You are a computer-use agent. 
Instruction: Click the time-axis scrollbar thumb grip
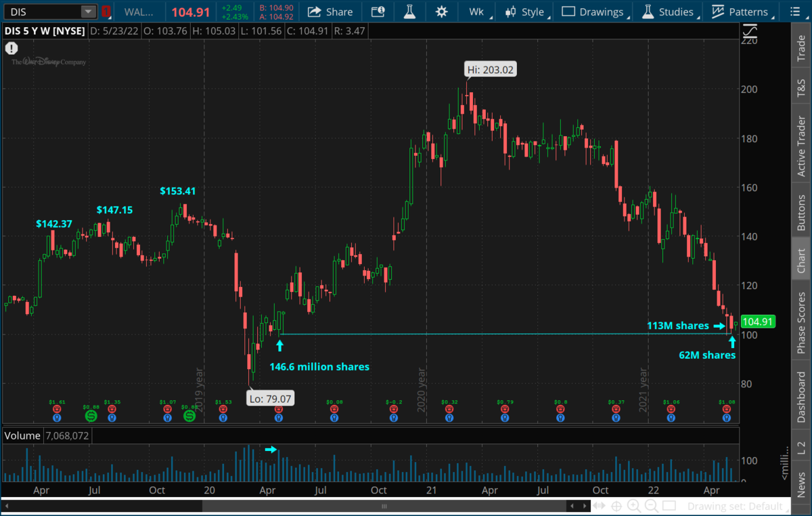(384, 506)
